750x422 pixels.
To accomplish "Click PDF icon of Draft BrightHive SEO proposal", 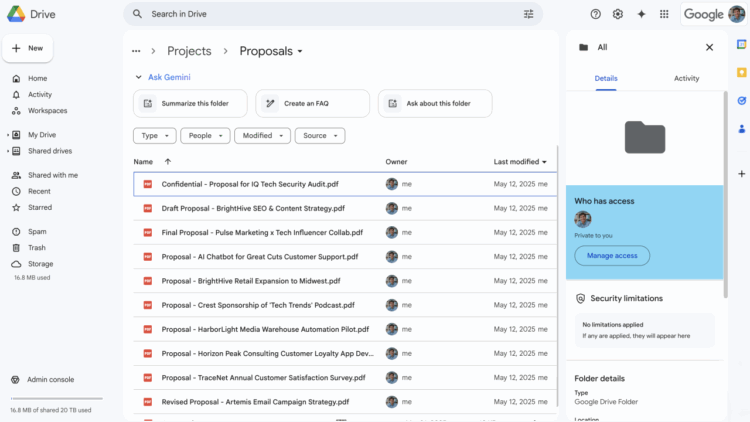I will [148, 208].
